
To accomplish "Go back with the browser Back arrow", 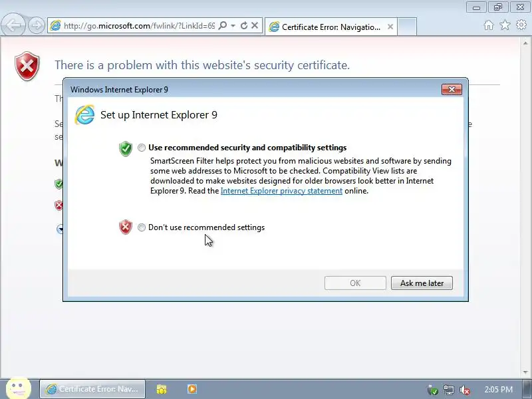I will [x=13, y=25].
